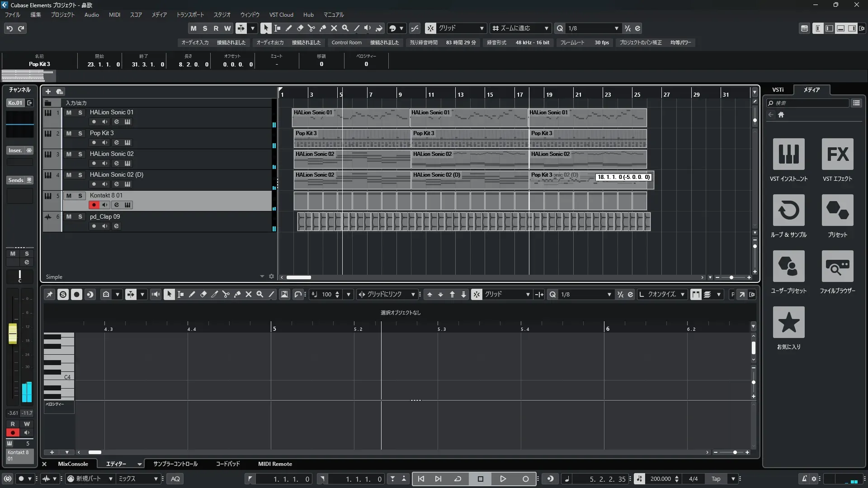868x488 pixels.
Task: Mute the Pop Kit 3 track
Action: coord(69,133)
